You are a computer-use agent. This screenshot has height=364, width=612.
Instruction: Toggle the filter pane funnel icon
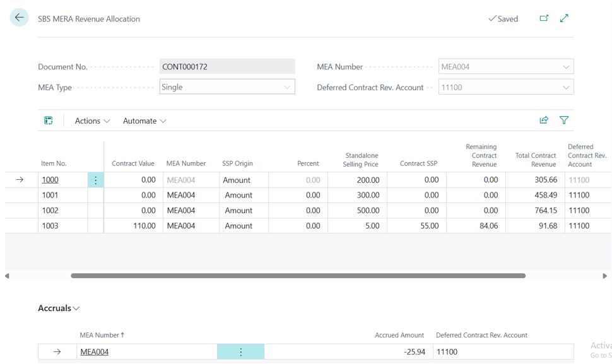point(564,120)
